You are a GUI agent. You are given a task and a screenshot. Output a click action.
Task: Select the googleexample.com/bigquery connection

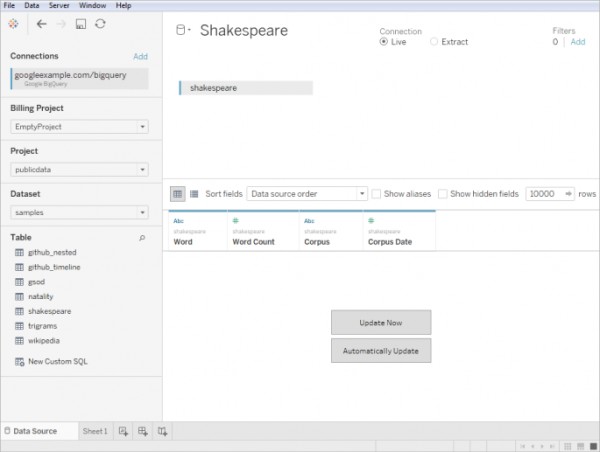coord(80,78)
